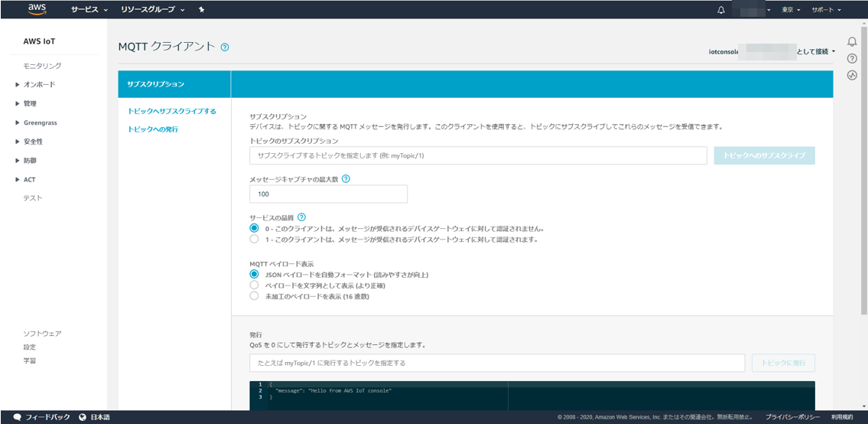Click into the JSON message payload editor
The image size is (868, 424).
[x=532, y=396]
